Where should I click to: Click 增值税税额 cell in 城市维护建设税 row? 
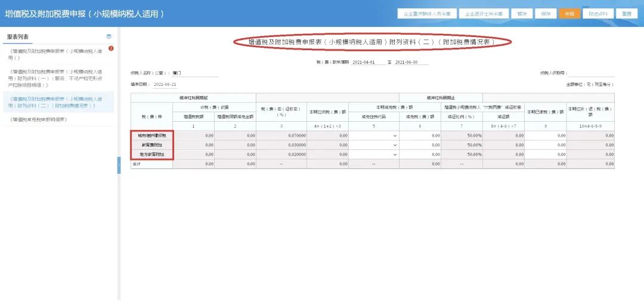[x=193, y=135]
